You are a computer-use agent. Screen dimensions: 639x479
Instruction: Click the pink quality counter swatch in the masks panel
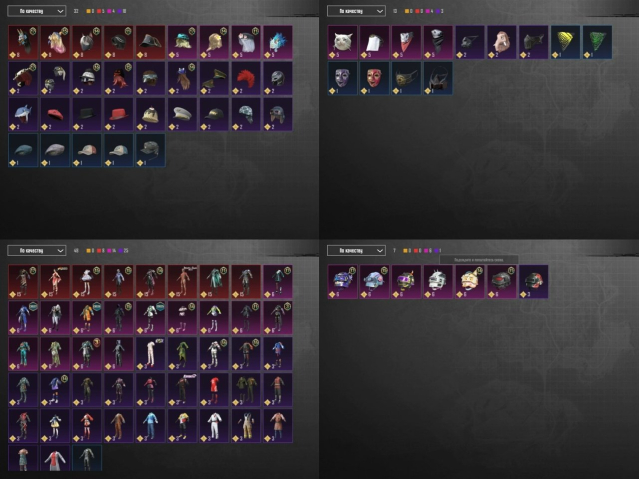(428, 11)
